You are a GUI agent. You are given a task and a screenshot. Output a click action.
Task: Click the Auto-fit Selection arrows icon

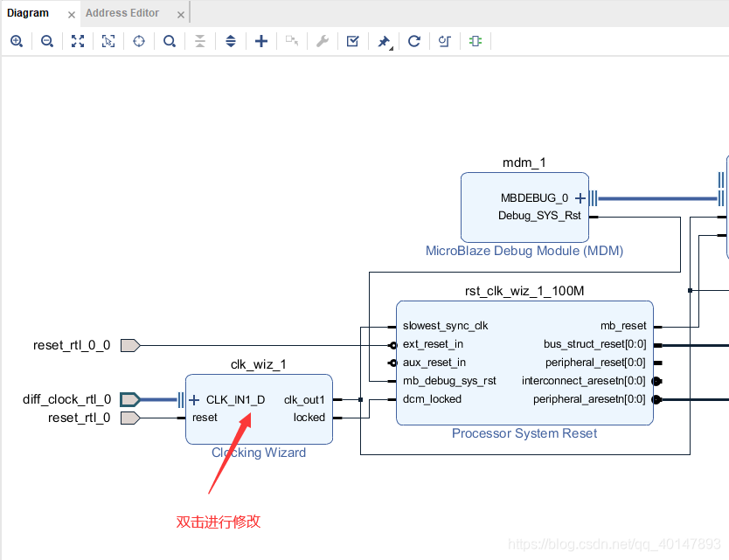coord(231,41)
